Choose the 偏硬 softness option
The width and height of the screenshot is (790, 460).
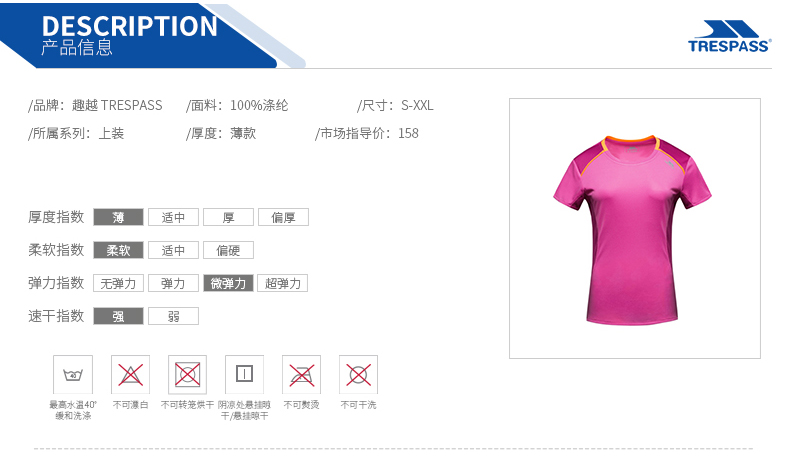228,250
